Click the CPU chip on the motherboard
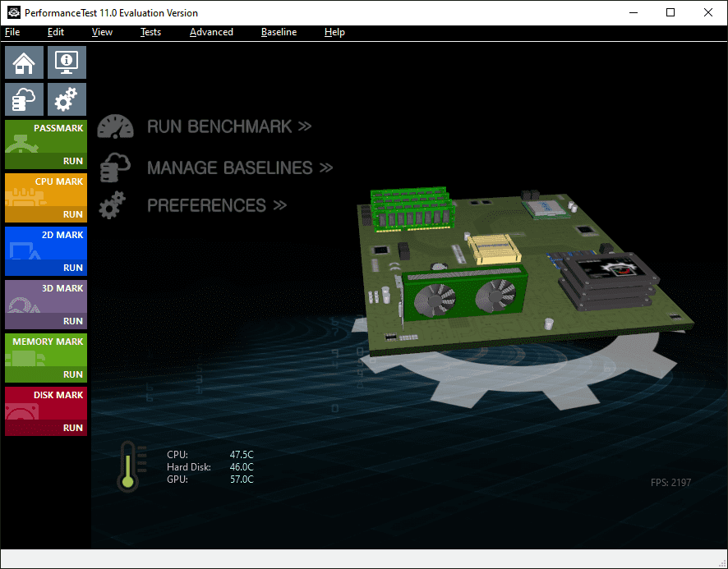 [x=546, y=208]
